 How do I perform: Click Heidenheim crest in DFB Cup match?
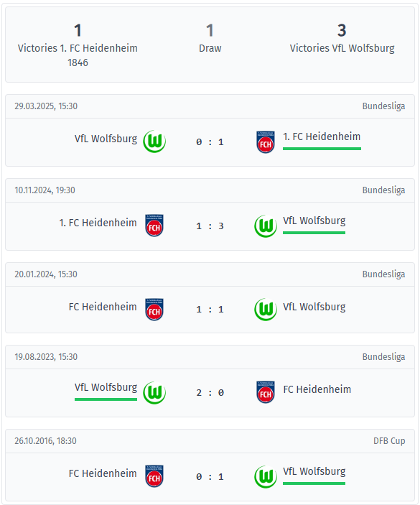[x=154, y=476]
